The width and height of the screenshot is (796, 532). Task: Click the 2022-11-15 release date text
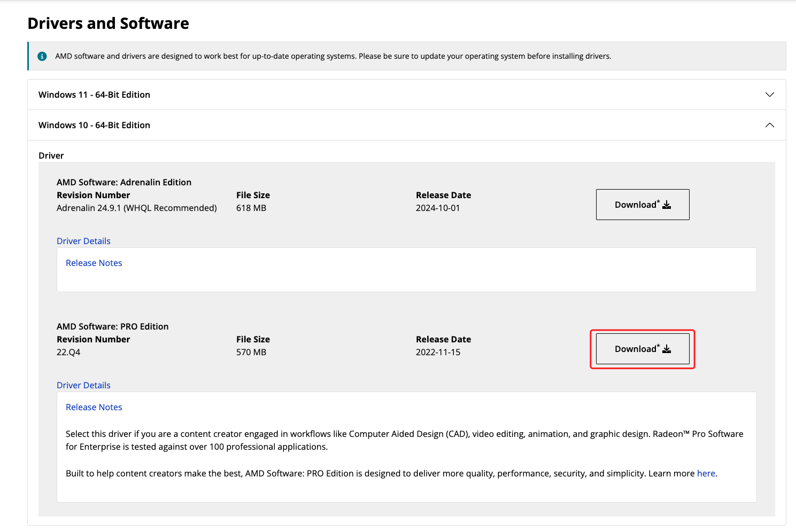[438, 352]
